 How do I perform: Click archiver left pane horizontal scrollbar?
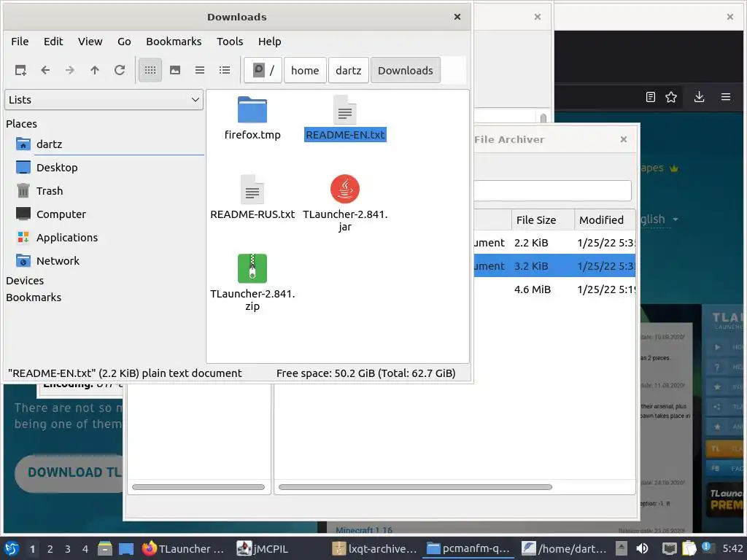click(x=198, y=487)
